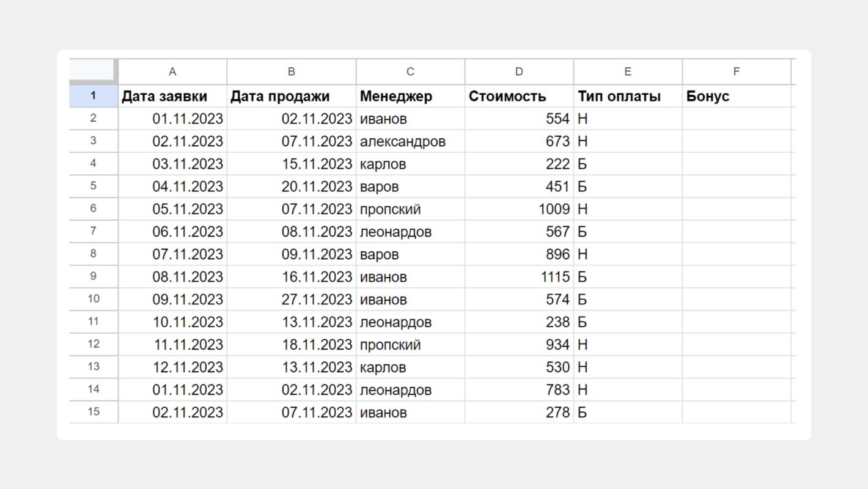Select the "Бонус" header cell
Image resolution: width=868 pixels, height=489 pixels.
[x=737, y=96]
